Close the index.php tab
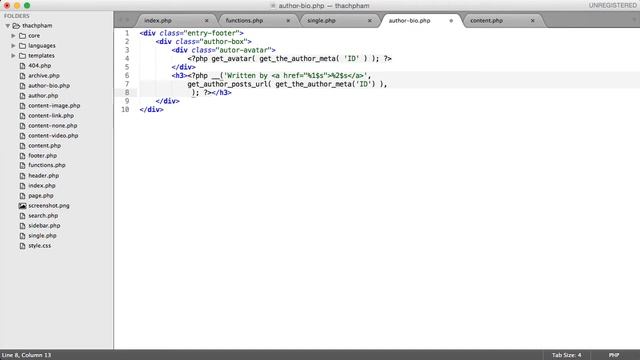The width and height of the screenshot is (640, 360). (x=207, y=20)
